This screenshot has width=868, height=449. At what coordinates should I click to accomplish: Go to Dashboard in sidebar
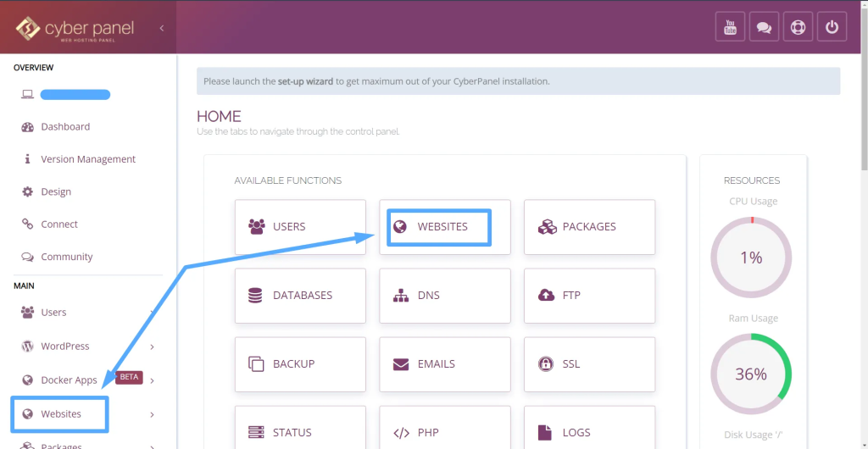[65, 127]
